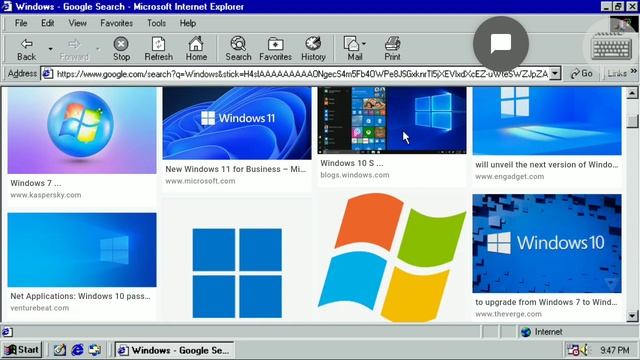Image resolution: width=640 pixels, height=360 pixels.
Task: Open the Search pane button
Action: 238,49
